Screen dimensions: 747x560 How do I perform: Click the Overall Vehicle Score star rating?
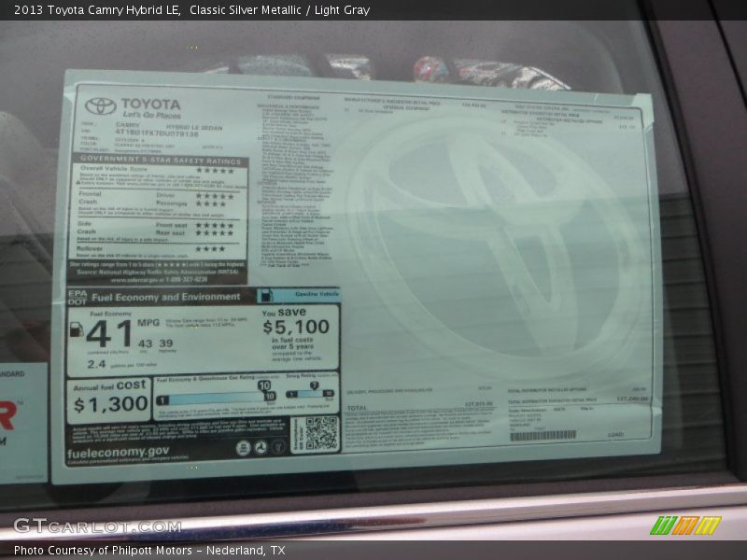coord(215,171)
